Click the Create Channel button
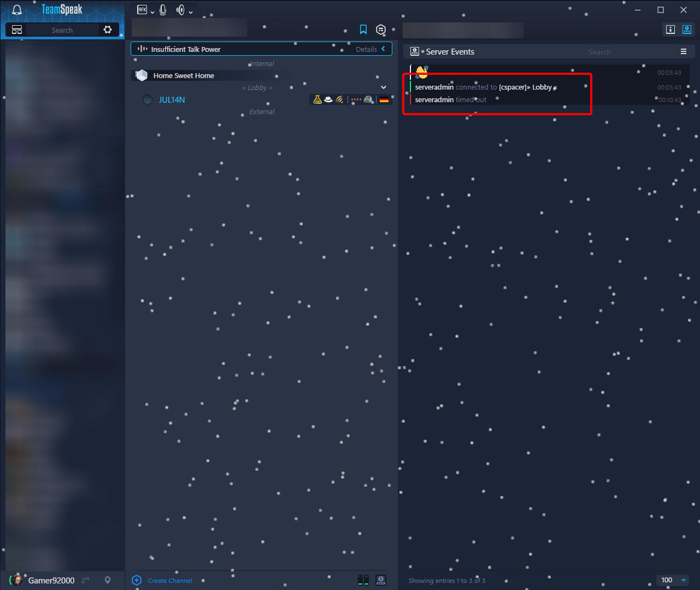This screenshot has width=700, height=590. coord(162,580)
